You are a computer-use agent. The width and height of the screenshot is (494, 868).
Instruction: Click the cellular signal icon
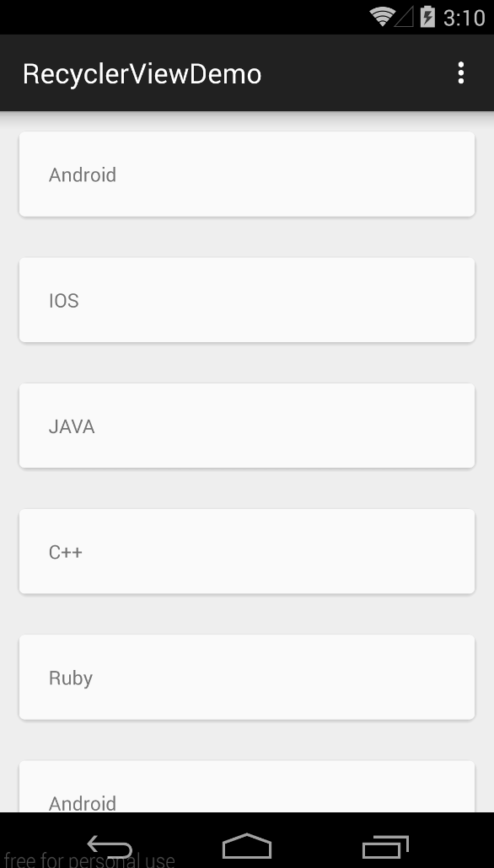[405, 17]
